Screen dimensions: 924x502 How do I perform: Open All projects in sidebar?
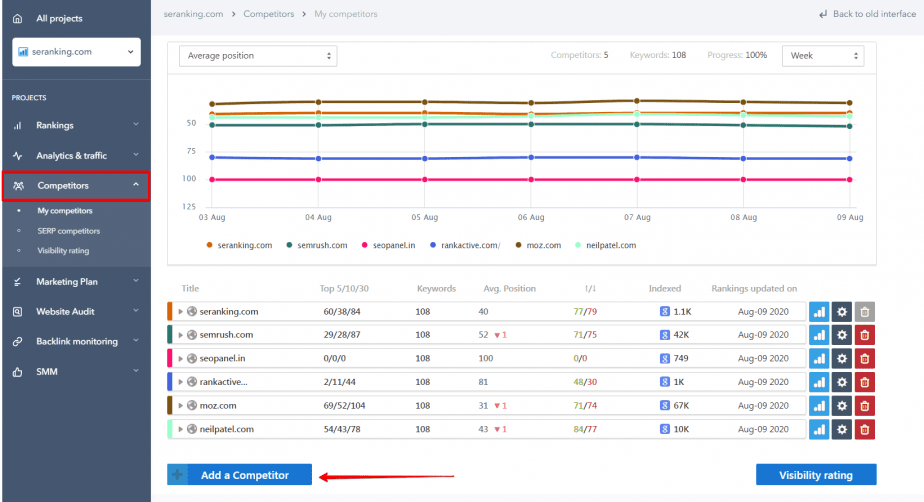(x=59, y=18)
